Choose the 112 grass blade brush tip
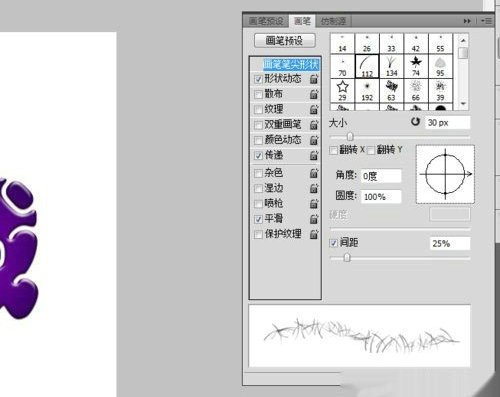Image resolution: width=500 pixels, height=397 pixels. pos(367,66)
